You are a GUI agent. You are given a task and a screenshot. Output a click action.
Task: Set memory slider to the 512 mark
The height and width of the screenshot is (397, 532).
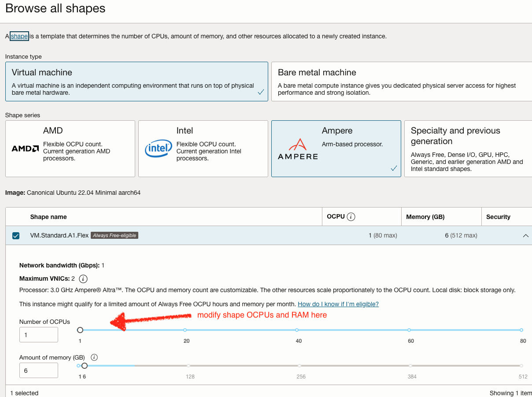click(x=521, y=366)
